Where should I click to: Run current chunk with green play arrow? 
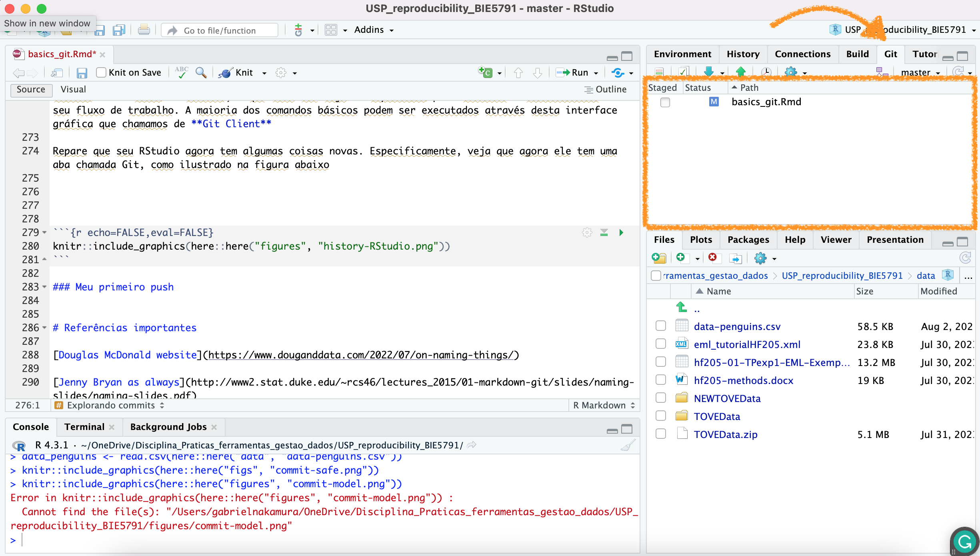pos(621,232)
